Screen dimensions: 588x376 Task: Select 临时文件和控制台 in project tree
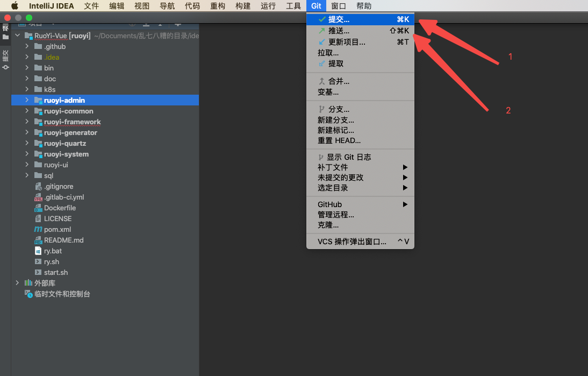(62, 294)
